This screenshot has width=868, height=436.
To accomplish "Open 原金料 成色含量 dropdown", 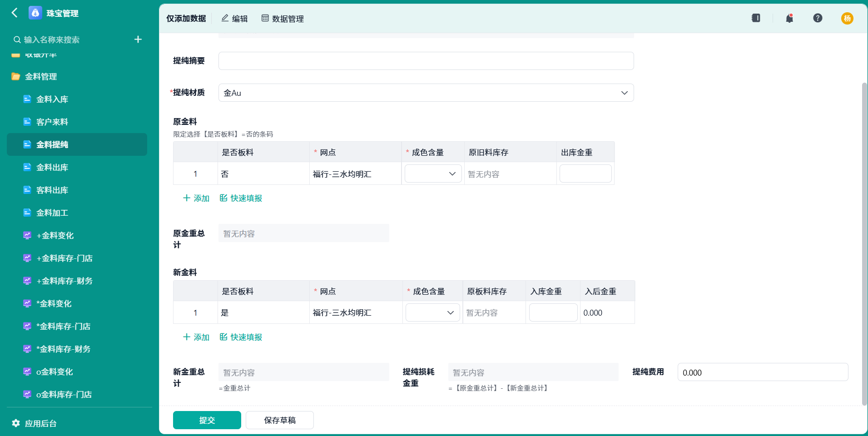I will click(x=433, y=173).
